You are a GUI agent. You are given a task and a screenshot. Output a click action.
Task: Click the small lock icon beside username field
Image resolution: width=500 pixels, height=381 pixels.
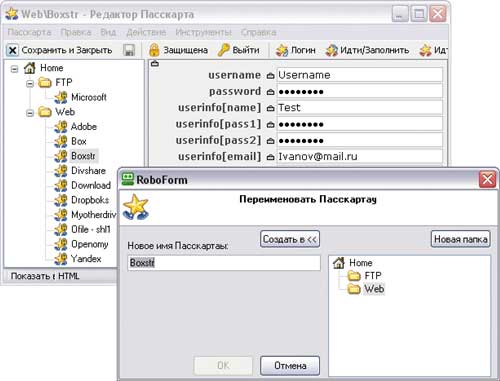coord(270,76)
